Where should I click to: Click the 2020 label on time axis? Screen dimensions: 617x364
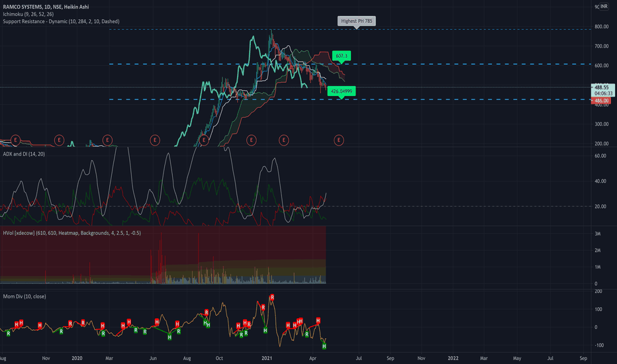[77, 358]
